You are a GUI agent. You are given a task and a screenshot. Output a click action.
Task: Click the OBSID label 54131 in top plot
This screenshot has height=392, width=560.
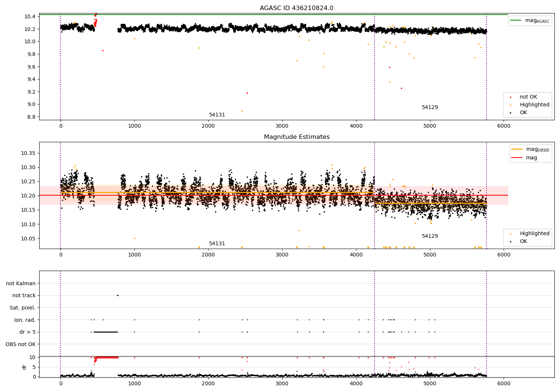click(x=217, y=115)
